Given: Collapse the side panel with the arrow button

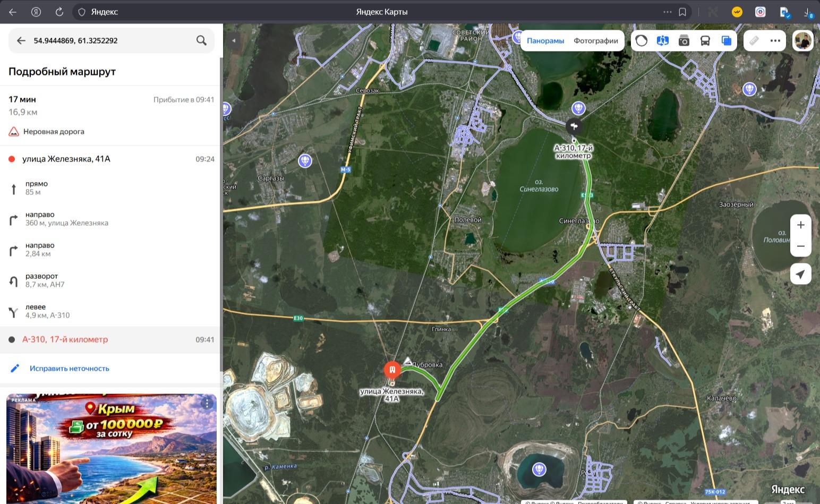Looking at the screenshot, I should tap(233, 40).
